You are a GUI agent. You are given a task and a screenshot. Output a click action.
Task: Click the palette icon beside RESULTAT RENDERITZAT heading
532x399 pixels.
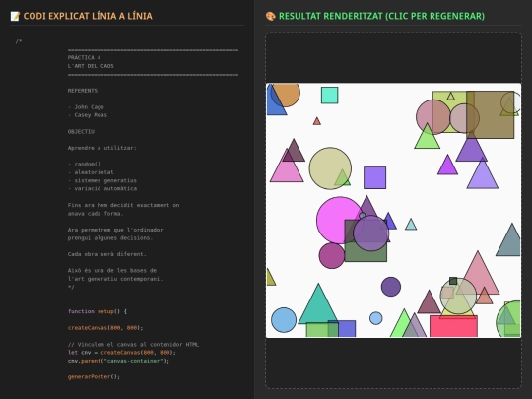pos(270,16)
